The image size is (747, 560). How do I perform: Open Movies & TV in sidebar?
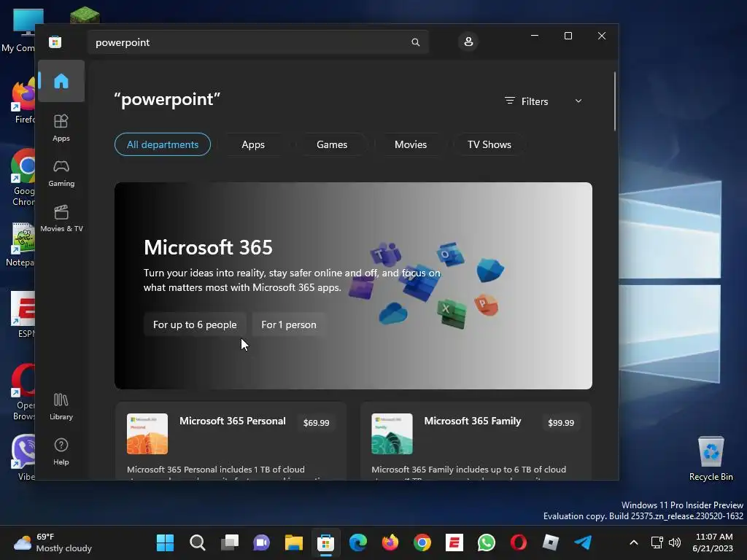[61, 218]
